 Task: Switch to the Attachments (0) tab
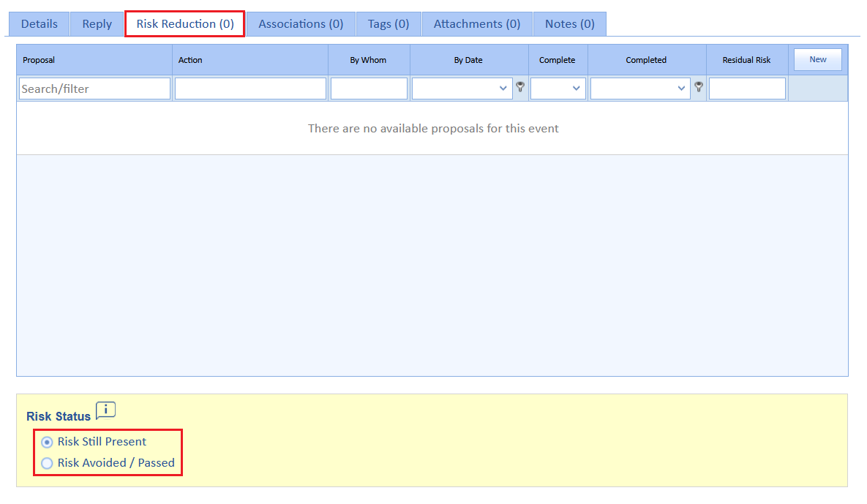pyautogui.click(x=477, y=24)
